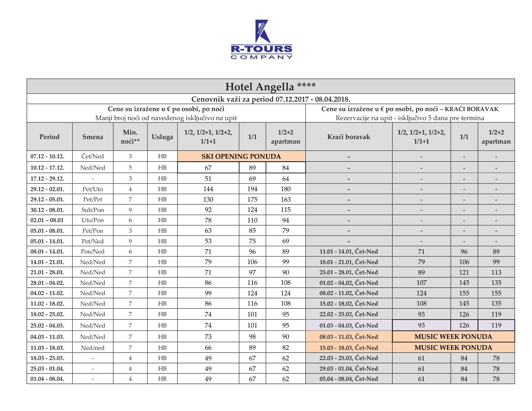Click the Usluga column header
Viewport: 532px width, 411px height.
click(162, 137)
